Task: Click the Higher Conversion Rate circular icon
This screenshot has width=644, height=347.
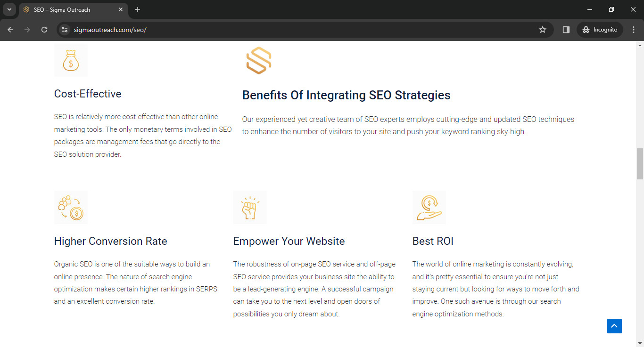Action: point(71,207)
